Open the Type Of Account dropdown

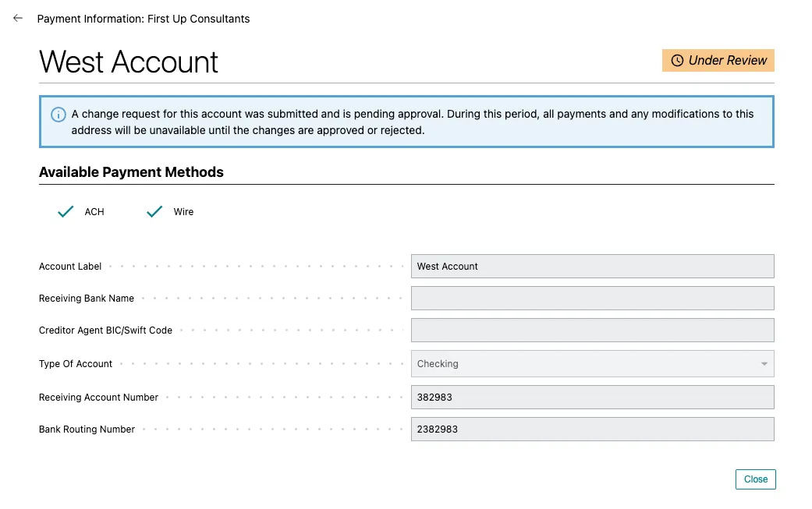[593, 364]
